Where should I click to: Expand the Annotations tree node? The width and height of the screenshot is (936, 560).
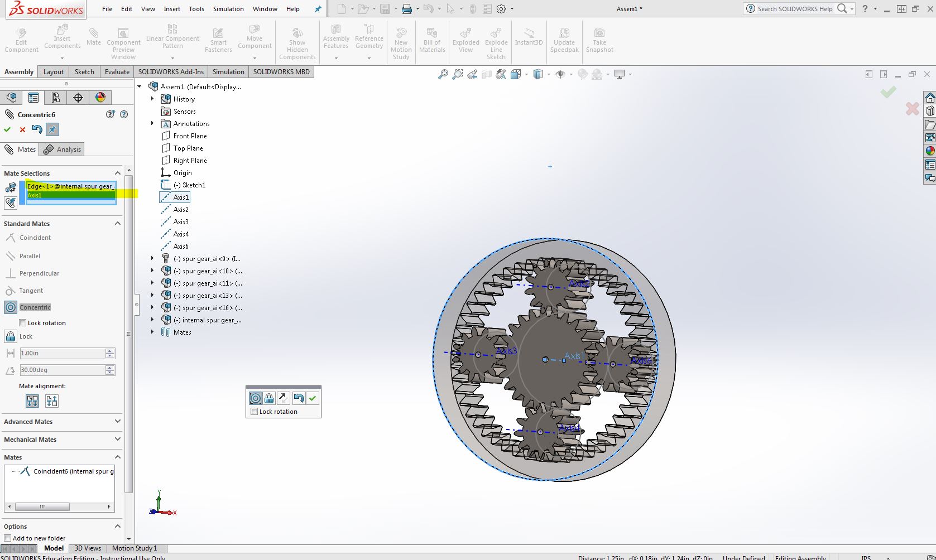(x=152, y=123)
